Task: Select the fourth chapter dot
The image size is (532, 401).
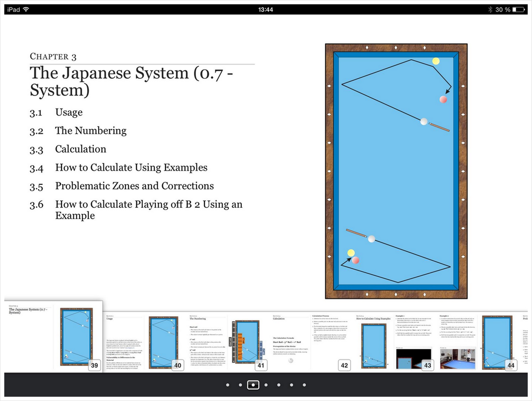Action: (x=266, y=385)
